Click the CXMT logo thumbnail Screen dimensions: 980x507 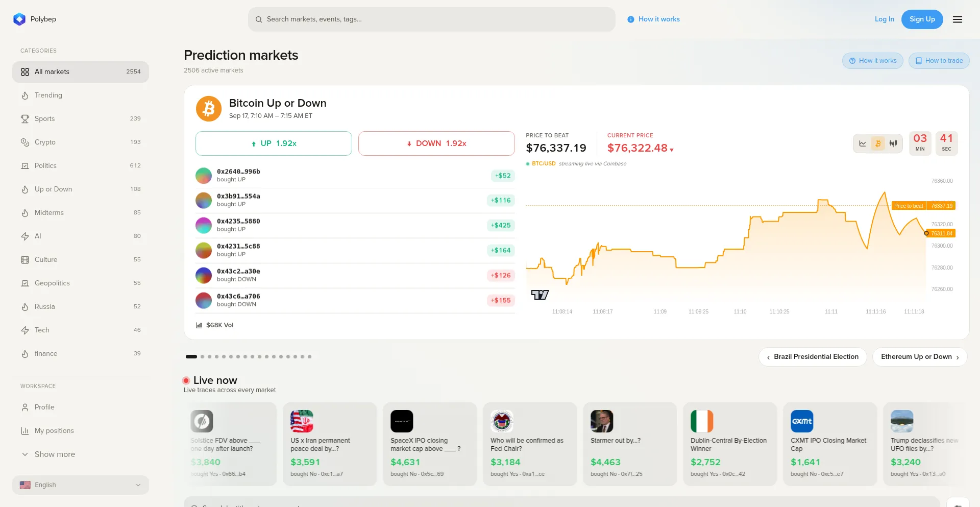[x=802, y=421]
